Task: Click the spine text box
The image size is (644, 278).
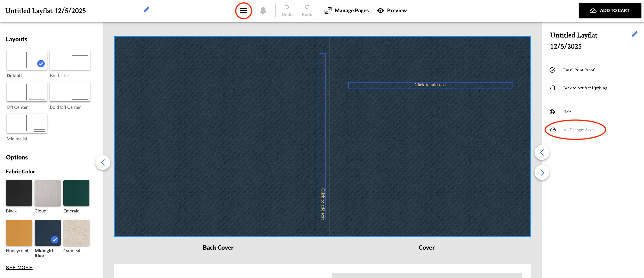Action: (x=322, y=136)
